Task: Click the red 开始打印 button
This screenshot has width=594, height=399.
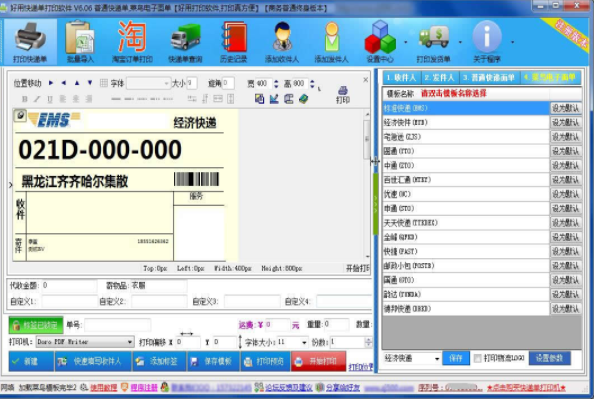Action: point(319,361)
